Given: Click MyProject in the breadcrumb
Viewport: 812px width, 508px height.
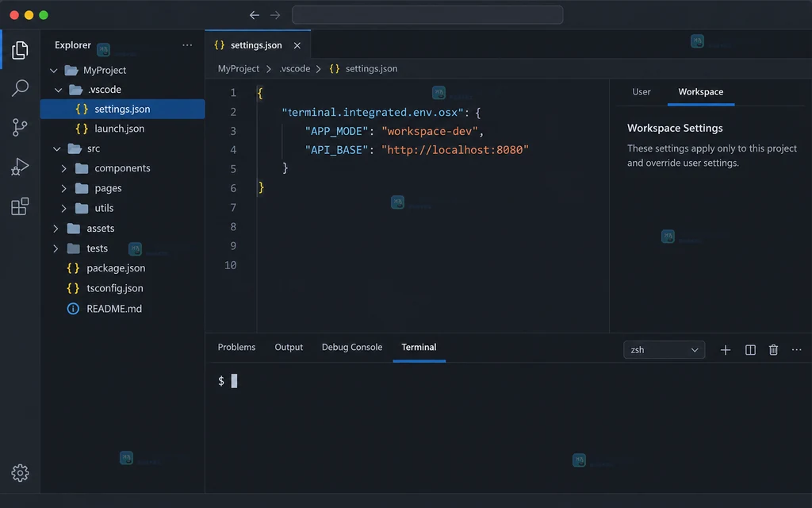Looking at the screenshot, I should click(238, 68).
